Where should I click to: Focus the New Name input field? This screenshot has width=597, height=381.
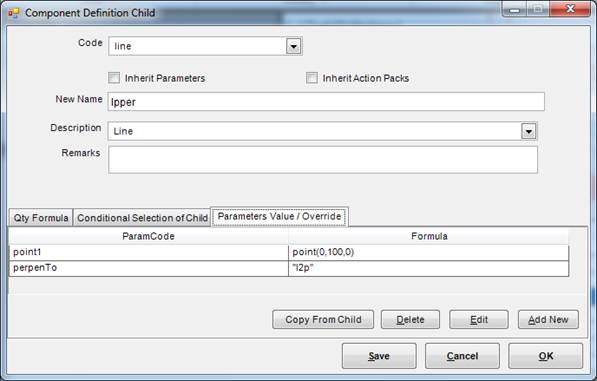pos(326,102)
